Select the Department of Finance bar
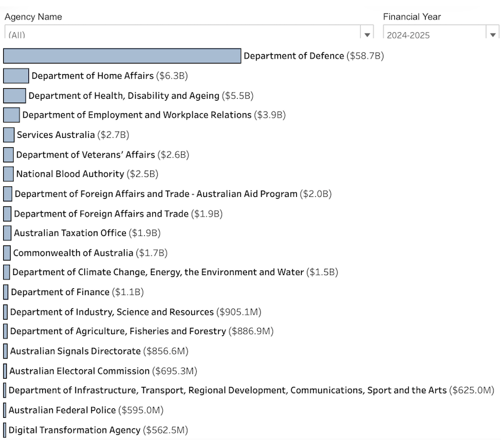This screenshot has width=503, height=448. 6,292
